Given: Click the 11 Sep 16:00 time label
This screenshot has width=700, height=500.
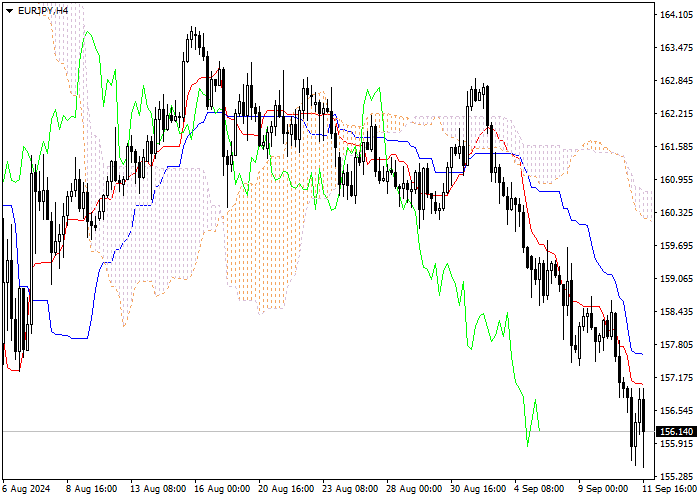Looking at the screenshot, I should (669, 489).
